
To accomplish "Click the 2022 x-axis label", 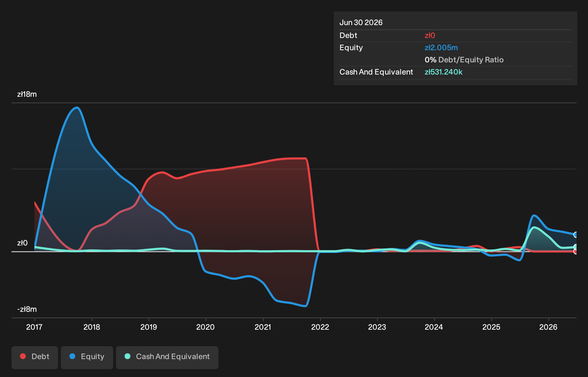I will 320,327.
